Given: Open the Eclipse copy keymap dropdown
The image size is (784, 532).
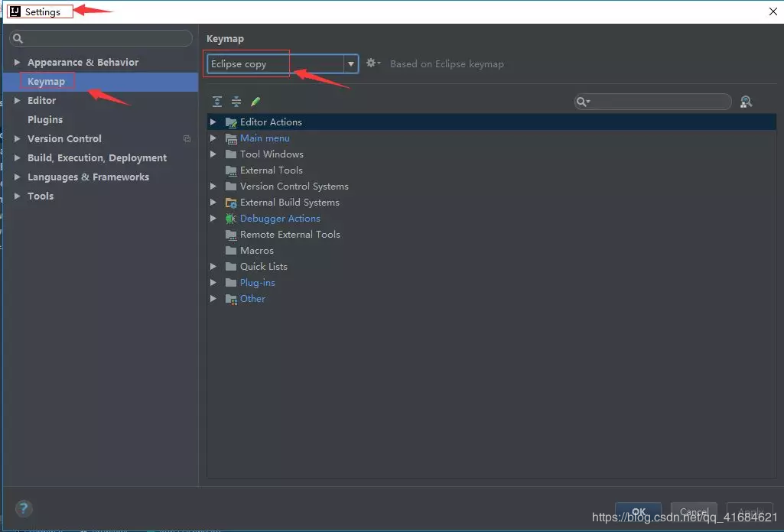Looking at the screenshot, I should (x=282, y=64).
